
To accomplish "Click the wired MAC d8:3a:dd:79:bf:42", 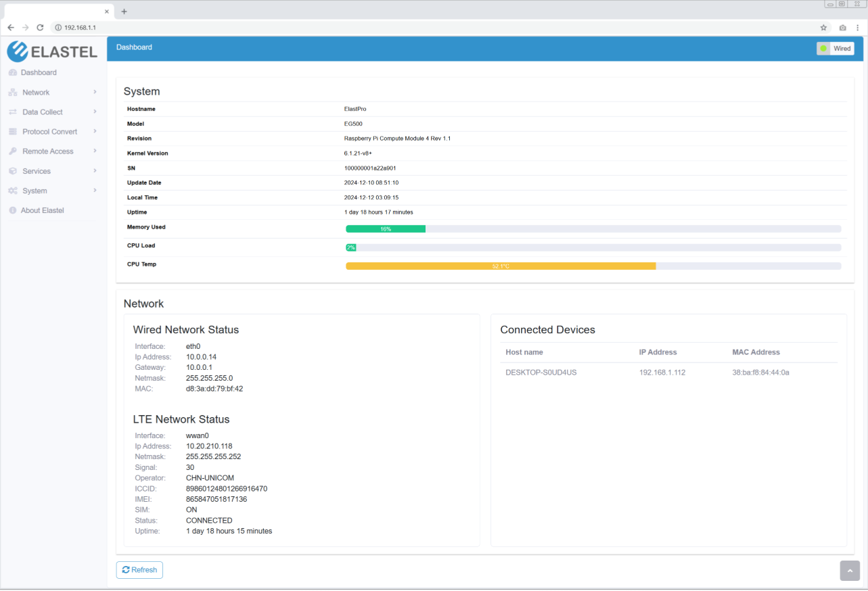I will [214, 389].
